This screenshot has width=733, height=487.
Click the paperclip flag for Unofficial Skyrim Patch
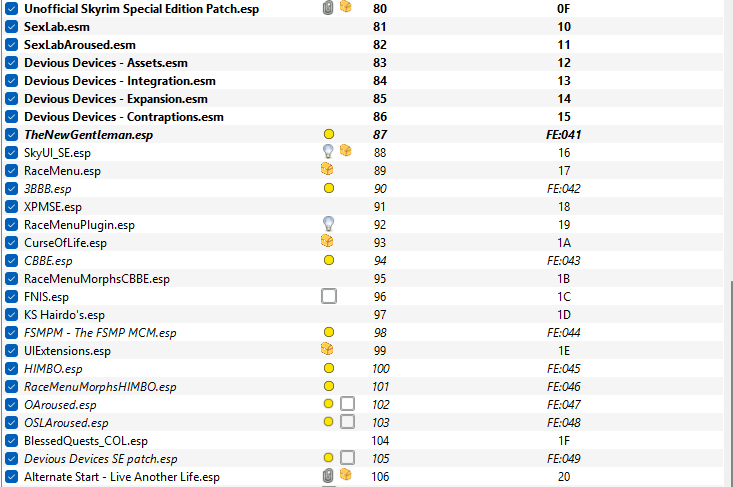328,8
